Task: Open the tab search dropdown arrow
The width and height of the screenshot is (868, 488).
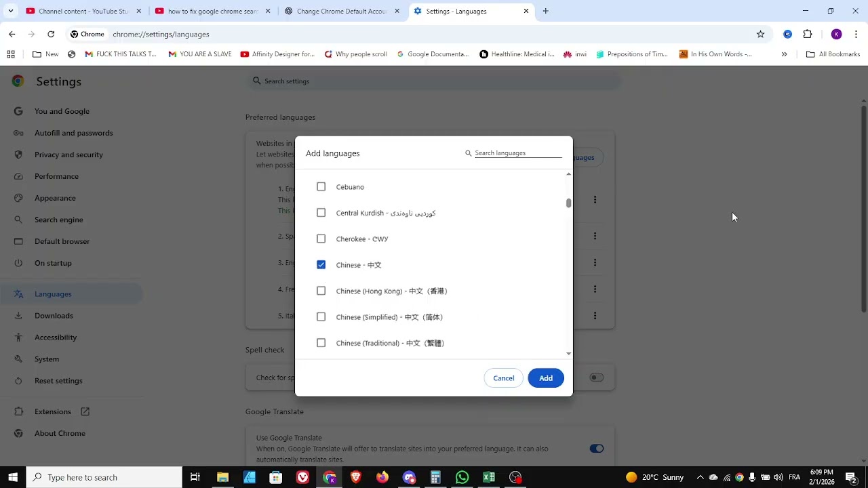Action: pyautogui.click(x=10, y=11)
